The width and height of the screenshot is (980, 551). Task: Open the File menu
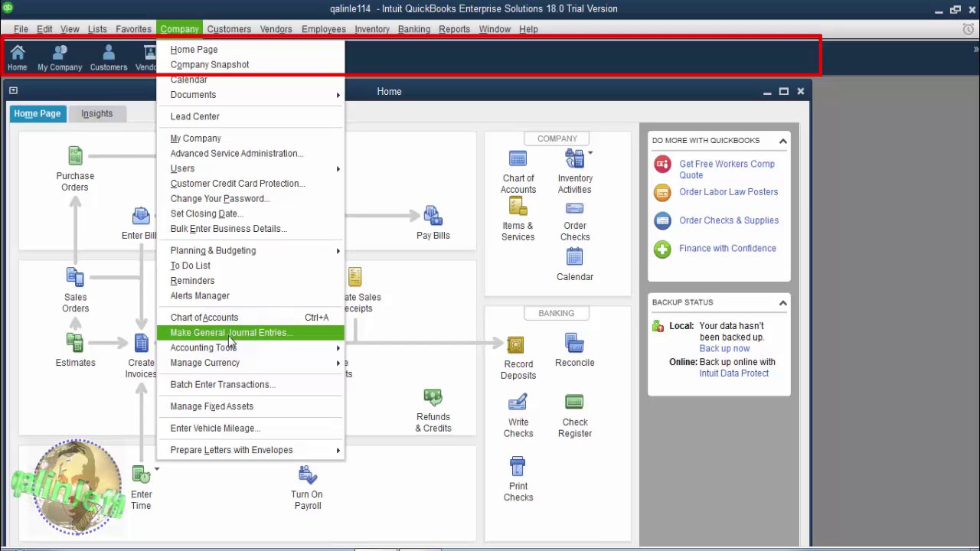21,29
